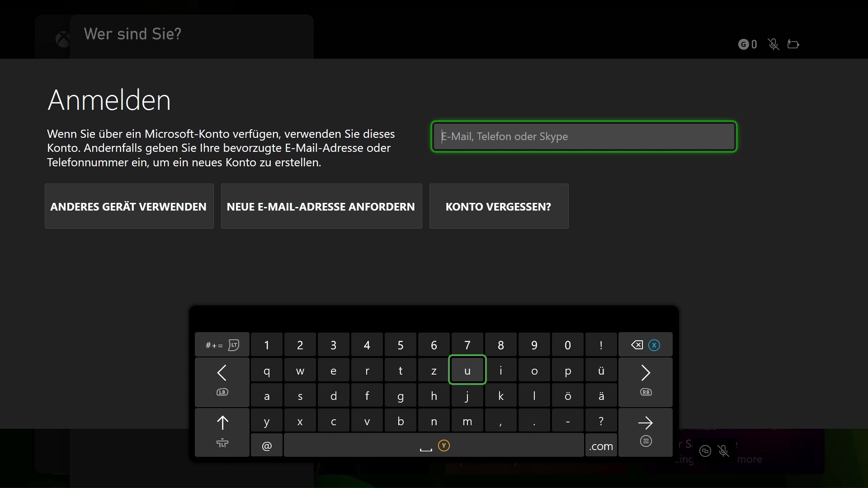
Task: Move cursor left with LB arrow key
Action: (x=222, y=382)
